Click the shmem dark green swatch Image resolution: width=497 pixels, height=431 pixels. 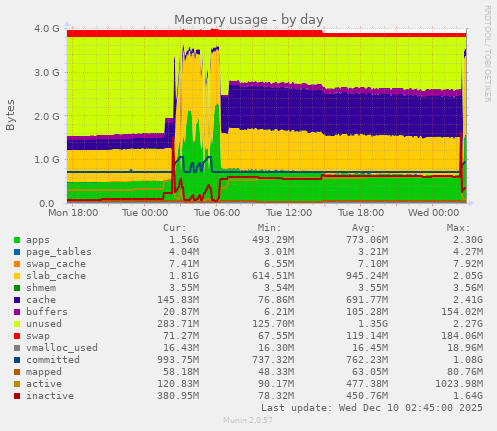tap(17, 288)
